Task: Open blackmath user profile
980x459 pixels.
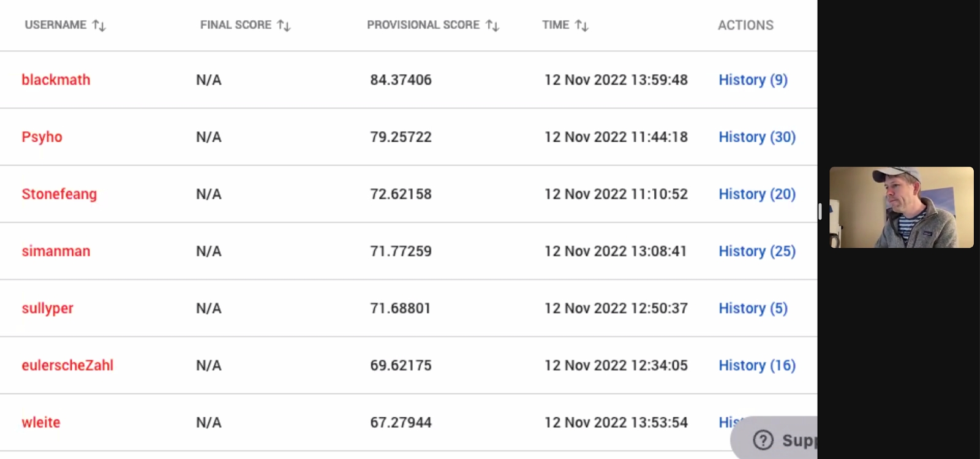Action: (x=56, y=80)
